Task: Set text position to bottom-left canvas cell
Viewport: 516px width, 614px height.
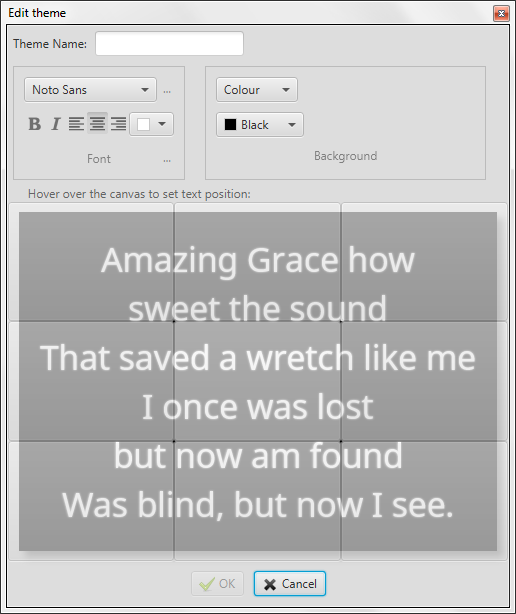Action: [x=91, y=501]
